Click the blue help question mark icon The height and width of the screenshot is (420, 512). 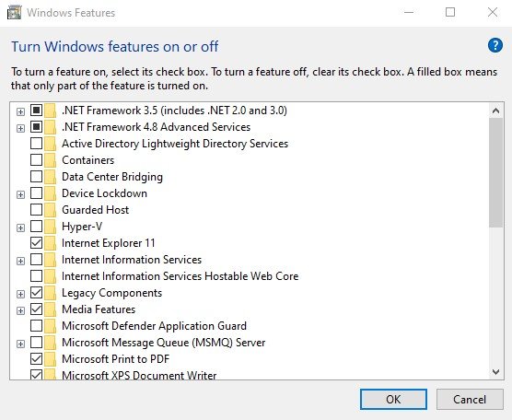495,45
